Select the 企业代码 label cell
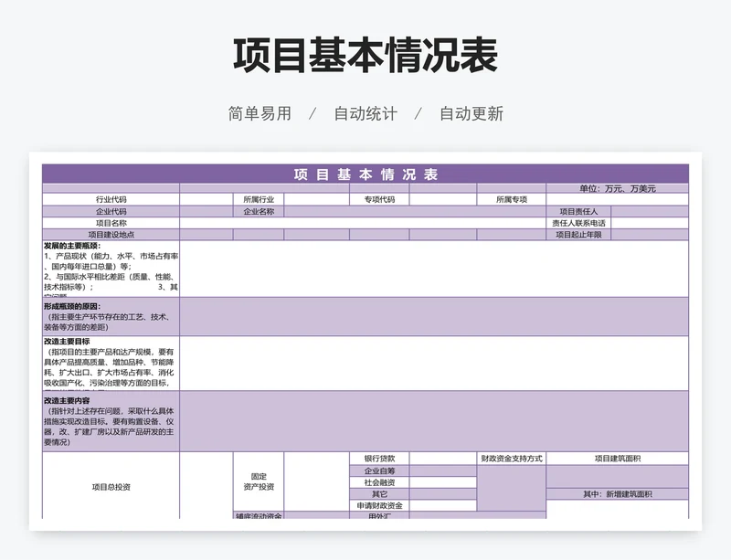 111,211
